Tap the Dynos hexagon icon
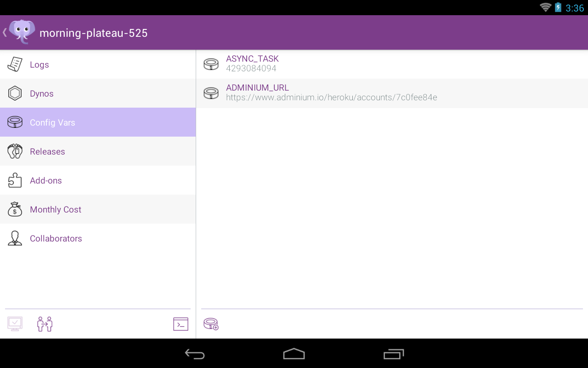 (x=15, y=93)
